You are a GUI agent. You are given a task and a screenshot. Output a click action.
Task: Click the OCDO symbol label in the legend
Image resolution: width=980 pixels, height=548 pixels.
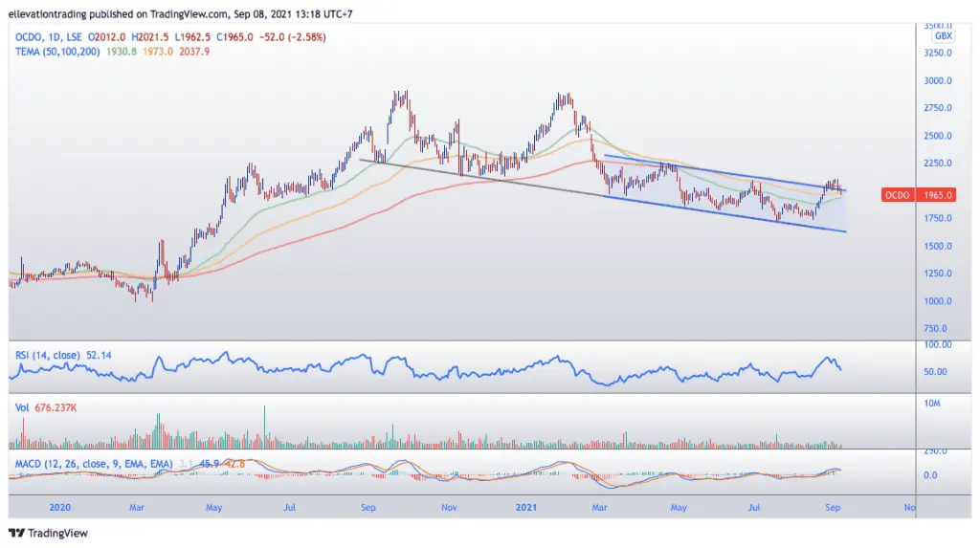28,37
